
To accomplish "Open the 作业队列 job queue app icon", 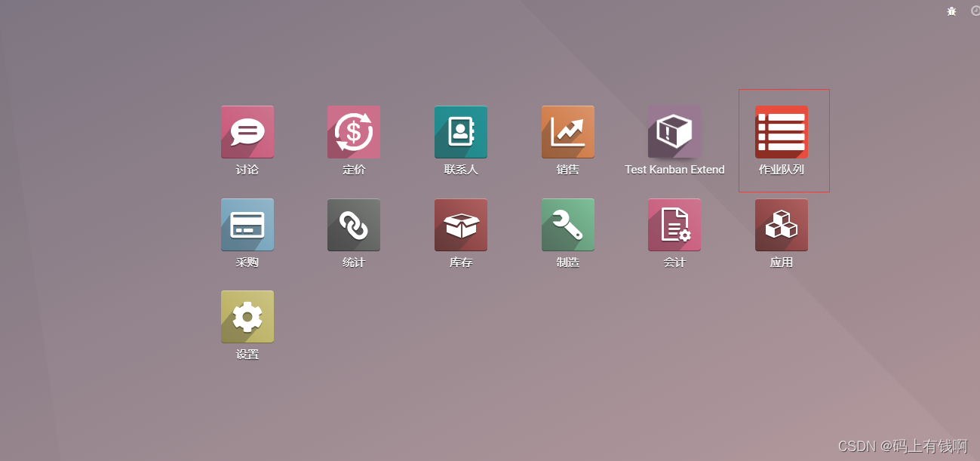I will [782, 132].
